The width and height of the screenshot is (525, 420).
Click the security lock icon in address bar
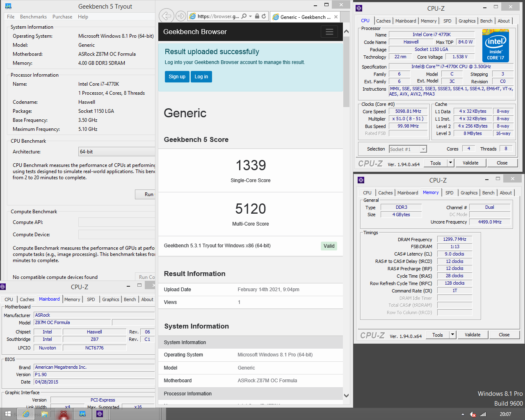(257, 16)
